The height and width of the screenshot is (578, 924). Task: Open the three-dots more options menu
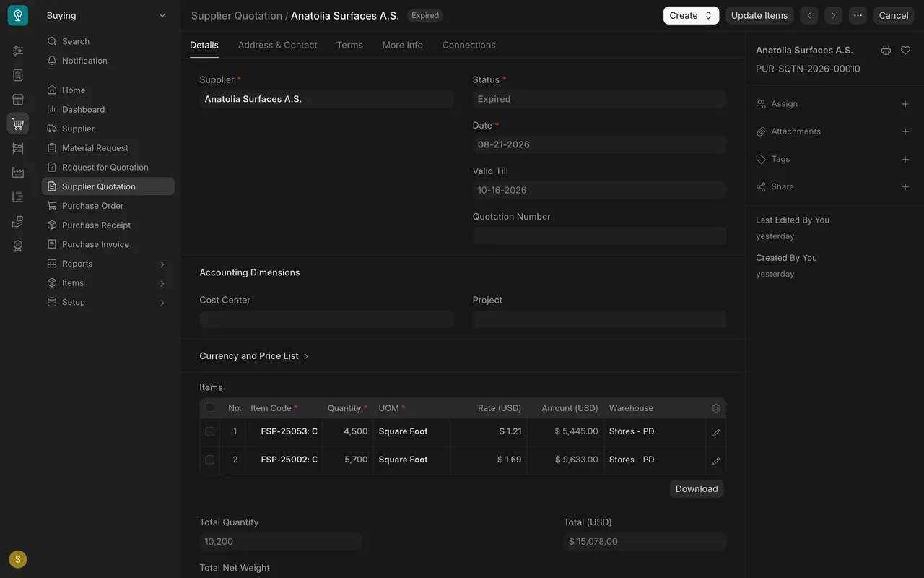click(x=858, y=15)
